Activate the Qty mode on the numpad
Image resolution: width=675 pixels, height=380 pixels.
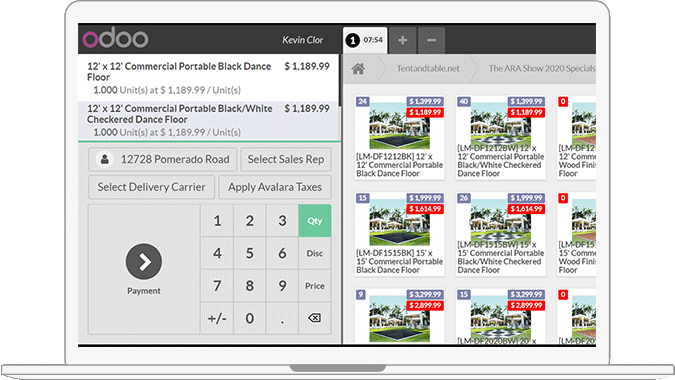[x=315, y=221]
